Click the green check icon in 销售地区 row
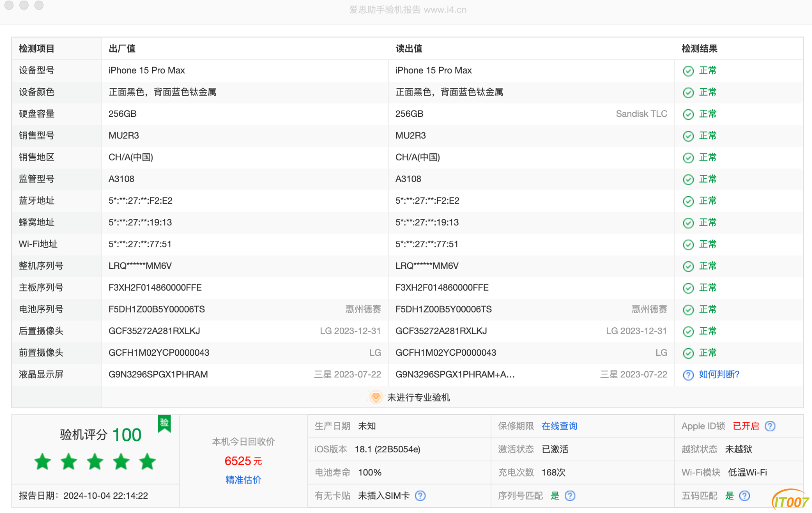Image resolution: width=812 pixels, height=513 pixels. point(688,158)
